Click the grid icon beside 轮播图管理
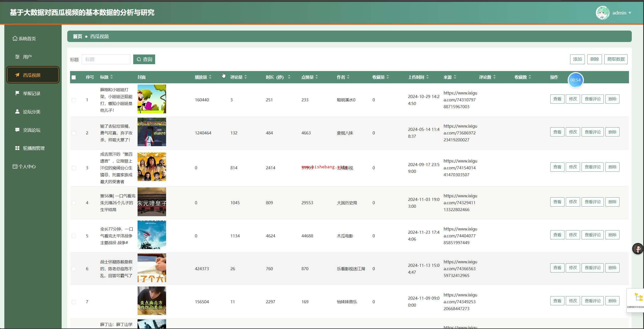Image resolution: width=644 pixels, height=329 pixels. click(17, 148)
